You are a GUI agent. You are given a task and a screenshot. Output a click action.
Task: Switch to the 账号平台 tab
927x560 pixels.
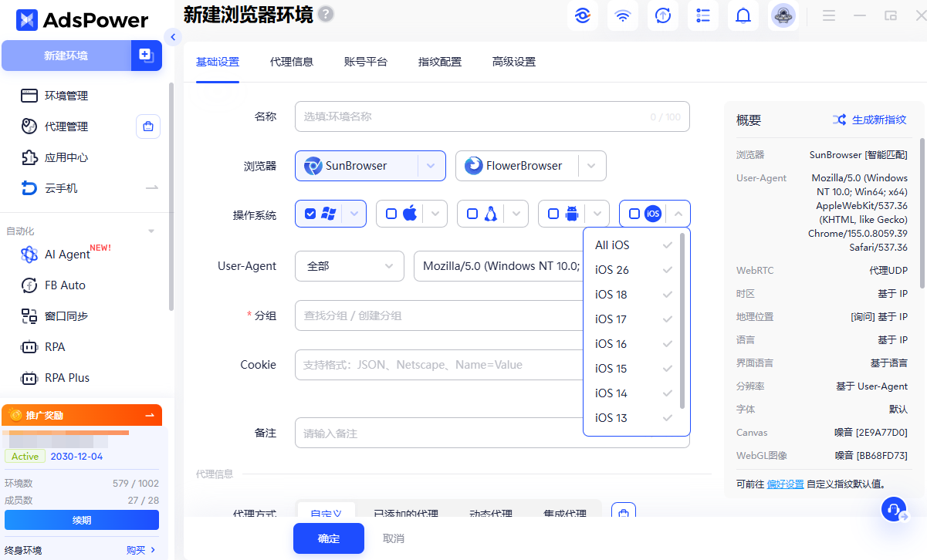366,62
